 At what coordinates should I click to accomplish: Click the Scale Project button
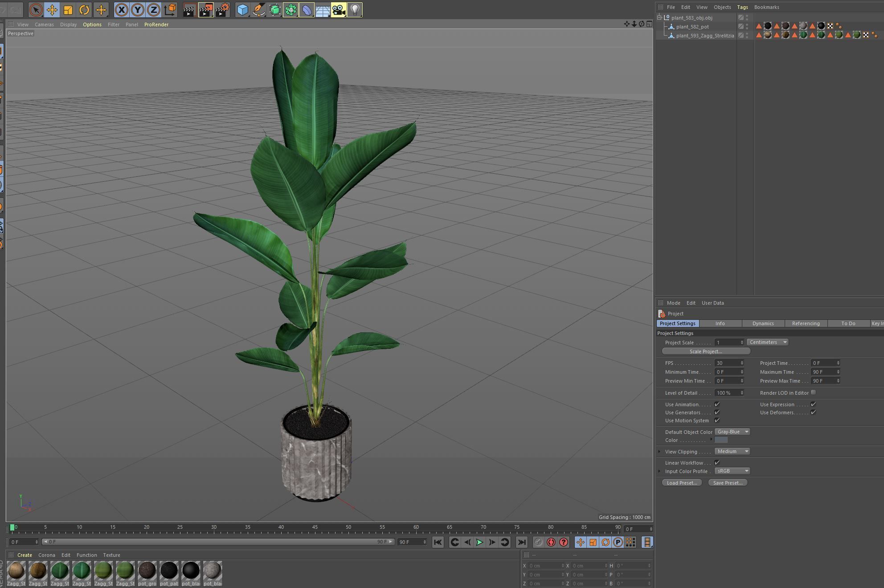pos(706,351)
